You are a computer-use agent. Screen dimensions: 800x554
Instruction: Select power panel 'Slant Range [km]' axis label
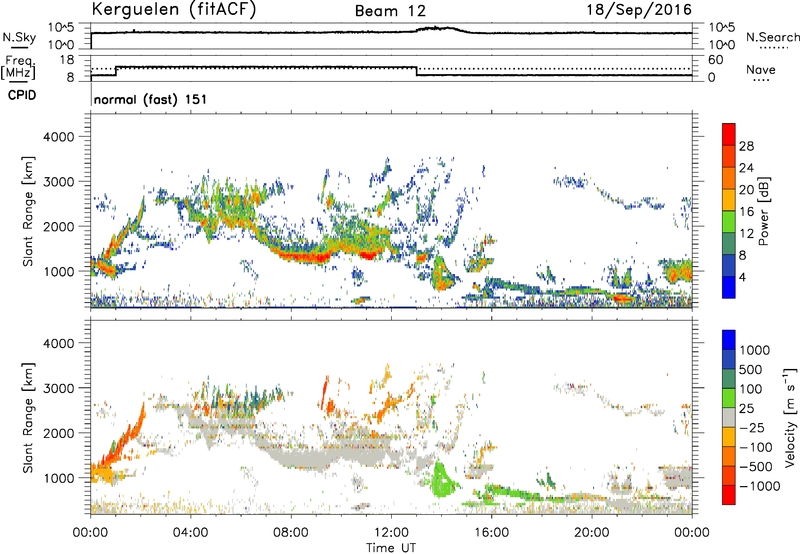(x=28, y=211)
